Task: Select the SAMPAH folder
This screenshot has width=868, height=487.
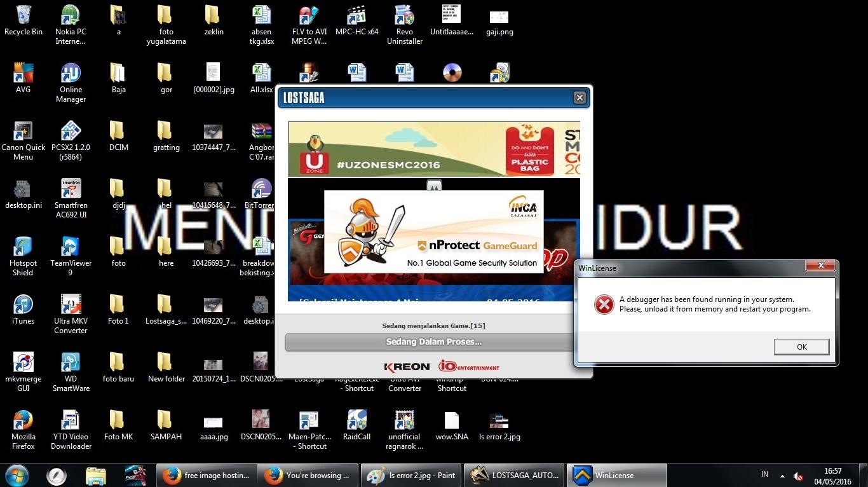Action: [x=166, y=425]
